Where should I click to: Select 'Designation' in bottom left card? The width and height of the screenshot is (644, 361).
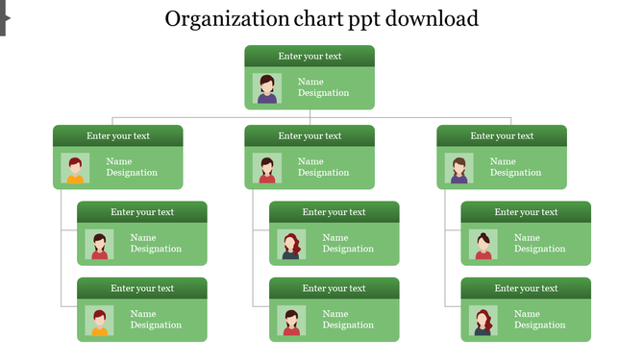click(156, 325)
